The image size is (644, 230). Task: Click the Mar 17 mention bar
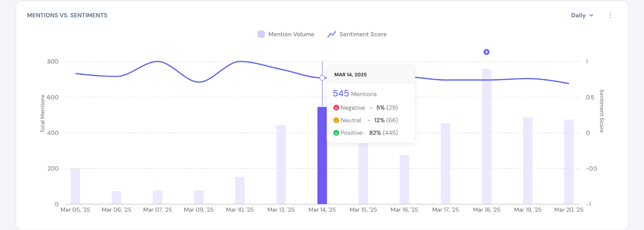445,164
